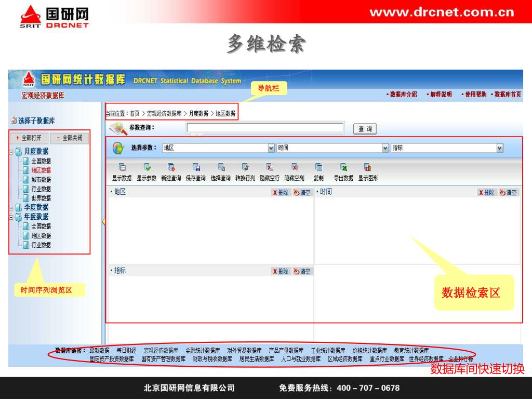Open the 居民生活数据库 link
532x399 pixels.
257,359
